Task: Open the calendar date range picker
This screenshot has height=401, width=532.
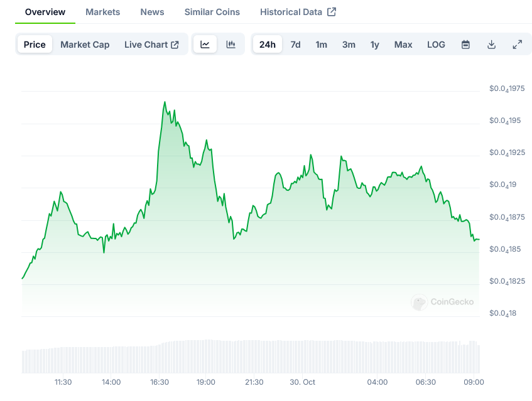Action: pos(465,45)
